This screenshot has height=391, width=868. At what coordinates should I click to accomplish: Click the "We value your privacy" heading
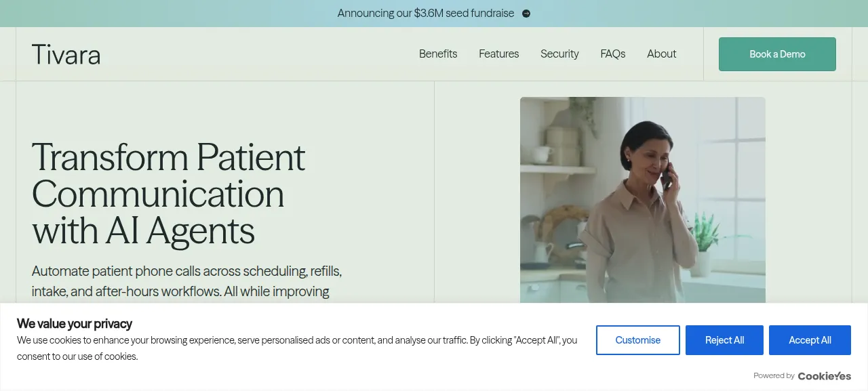pos(75,323)
